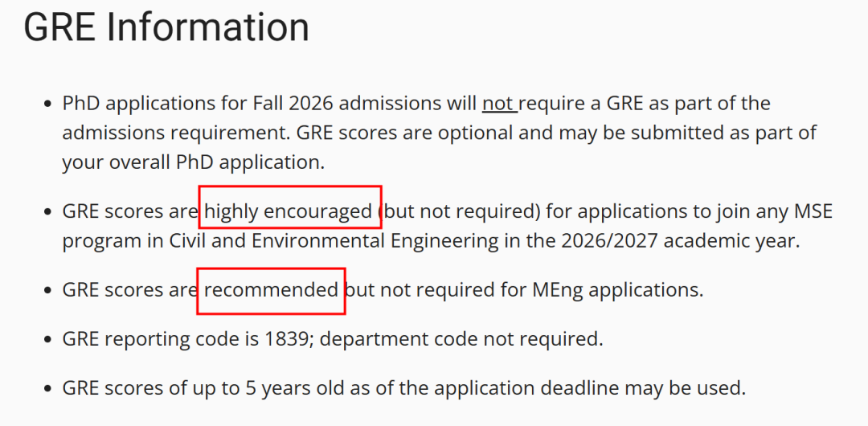Click the bullet before "PhD applications"
Image resolution: width=868 pixels, height=426 pixels.
point(46,104)
